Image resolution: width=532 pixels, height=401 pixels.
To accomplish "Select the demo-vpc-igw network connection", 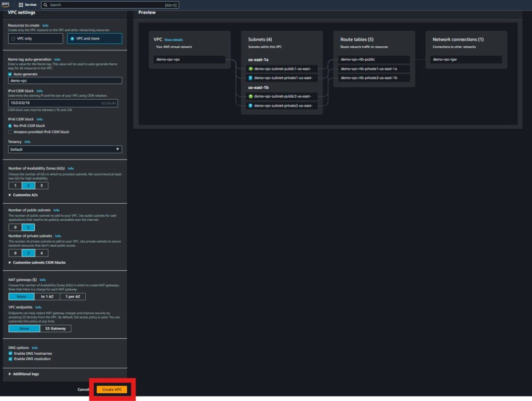I will [465, 59].
